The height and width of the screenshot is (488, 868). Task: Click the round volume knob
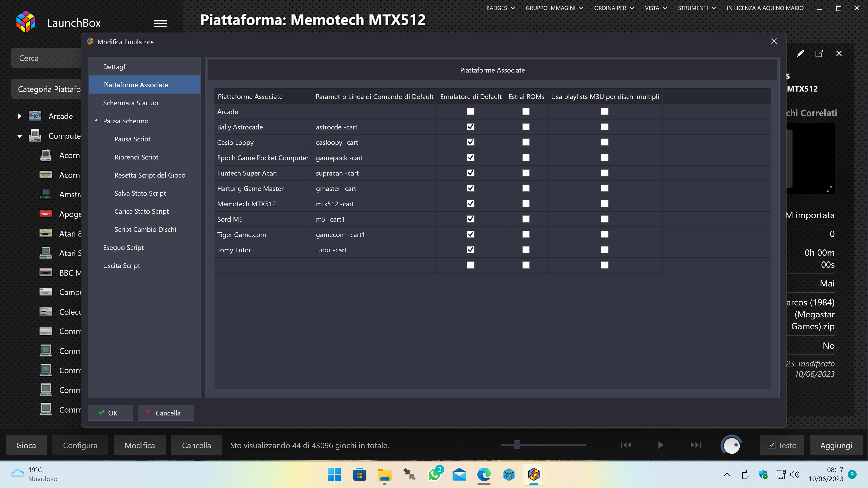pos(731,445)
